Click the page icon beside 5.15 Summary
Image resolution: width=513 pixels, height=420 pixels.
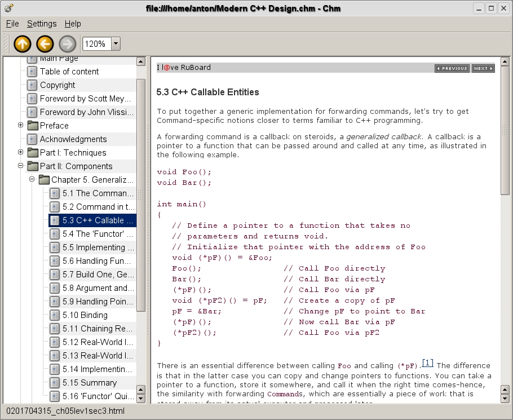[x=55, y=383]
